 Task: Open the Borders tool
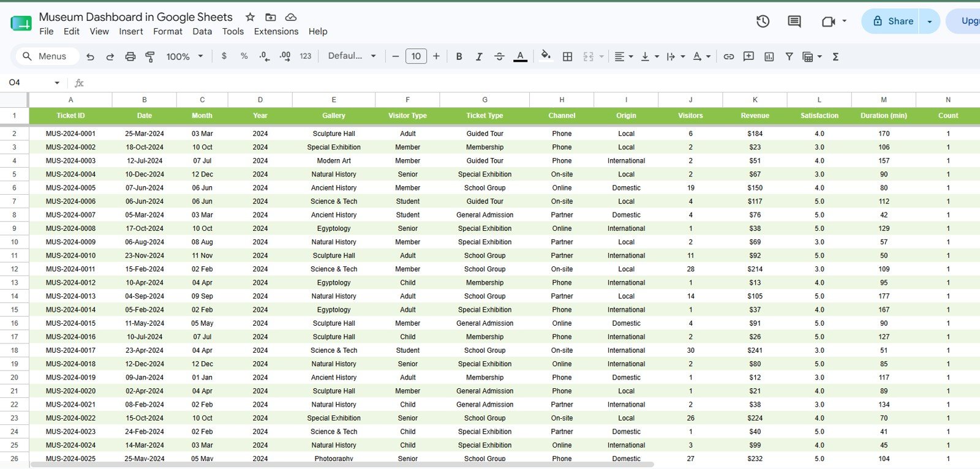(x=568, y=56)
